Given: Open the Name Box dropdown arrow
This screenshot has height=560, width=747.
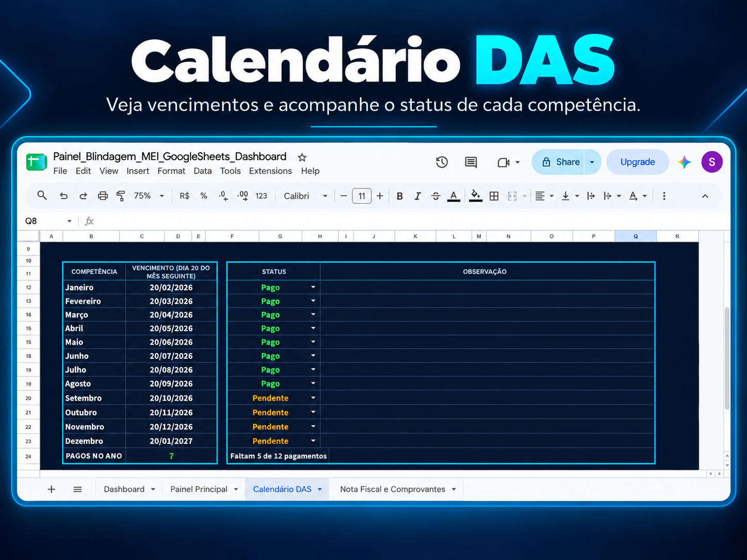Looking at the screenshot, I should click(69, 221).
